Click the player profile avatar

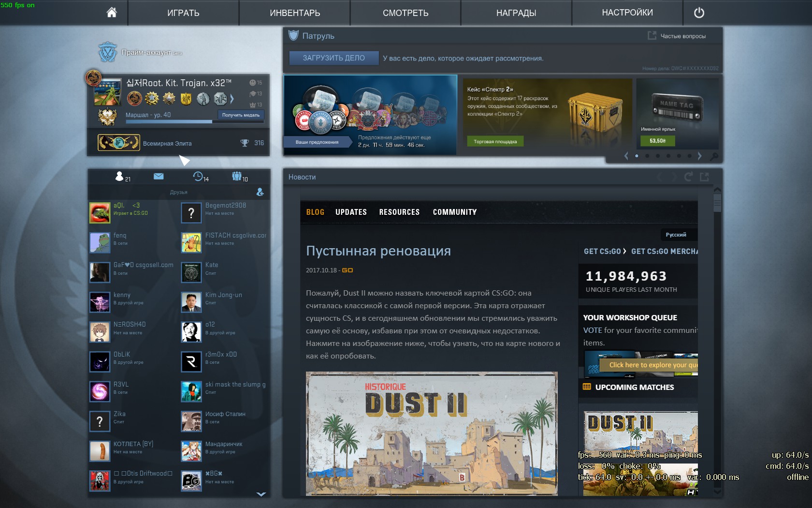point(107,92)
